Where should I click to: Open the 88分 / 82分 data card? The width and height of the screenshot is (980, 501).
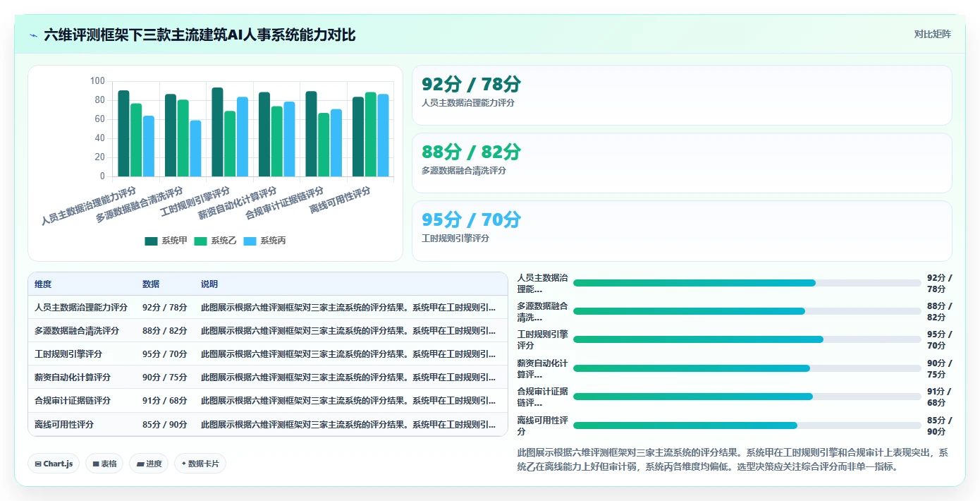[x=682, y=163]
